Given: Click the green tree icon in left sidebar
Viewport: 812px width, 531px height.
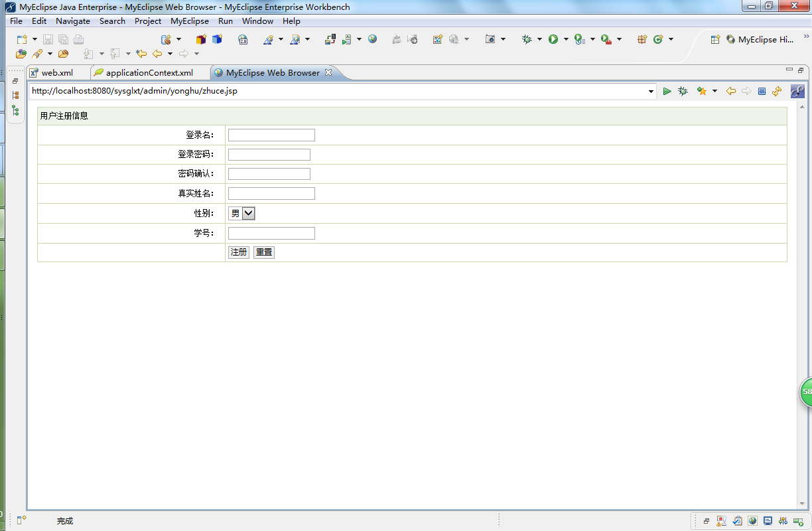Looking at the screenshot, I should (15, 110).
